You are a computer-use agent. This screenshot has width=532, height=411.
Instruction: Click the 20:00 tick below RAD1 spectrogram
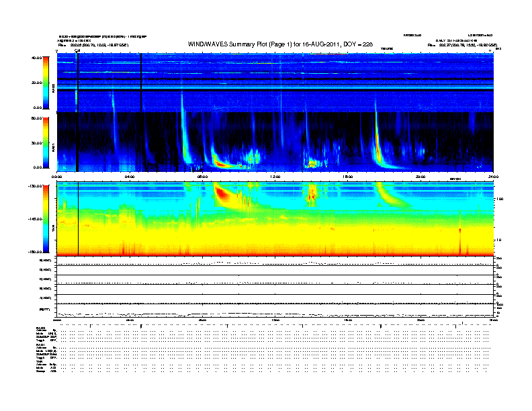tap(420, 177)
